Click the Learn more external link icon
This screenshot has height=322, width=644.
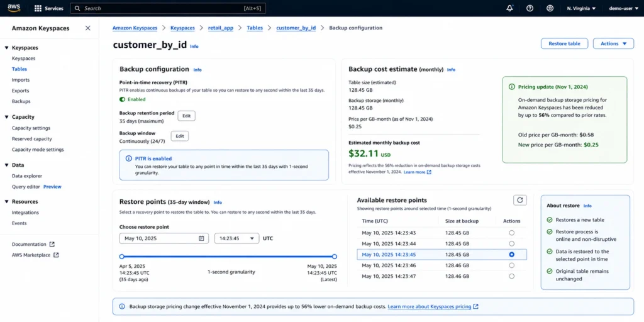[429, 172]
